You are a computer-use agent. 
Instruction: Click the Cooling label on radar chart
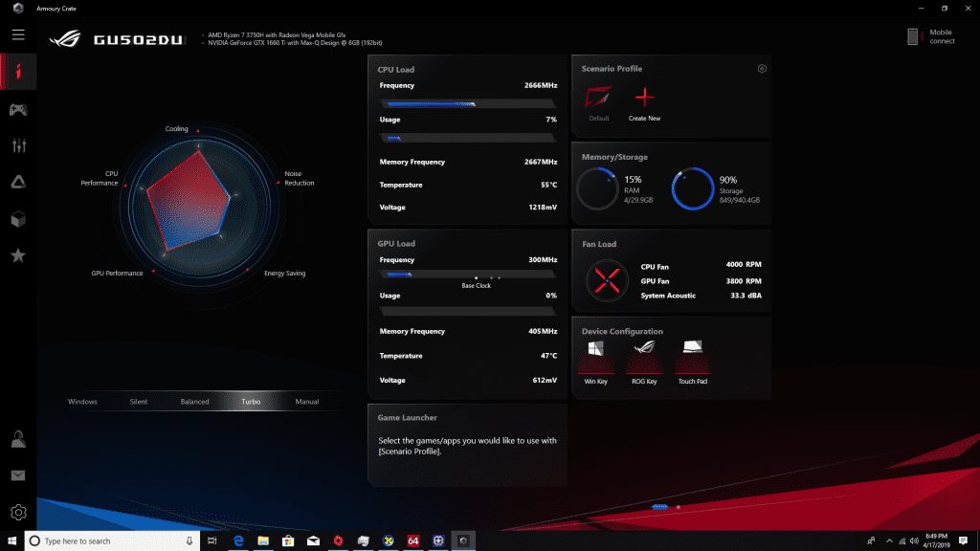point(176,129)
